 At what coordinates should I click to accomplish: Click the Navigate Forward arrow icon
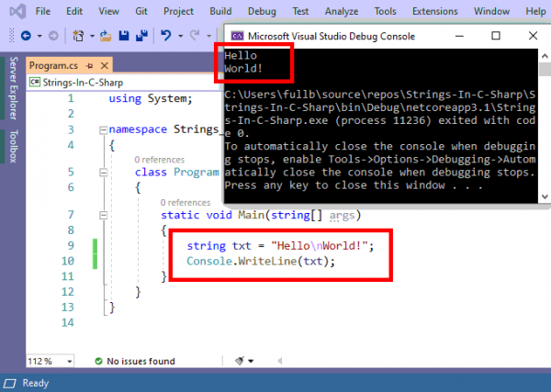pos(51,36)
